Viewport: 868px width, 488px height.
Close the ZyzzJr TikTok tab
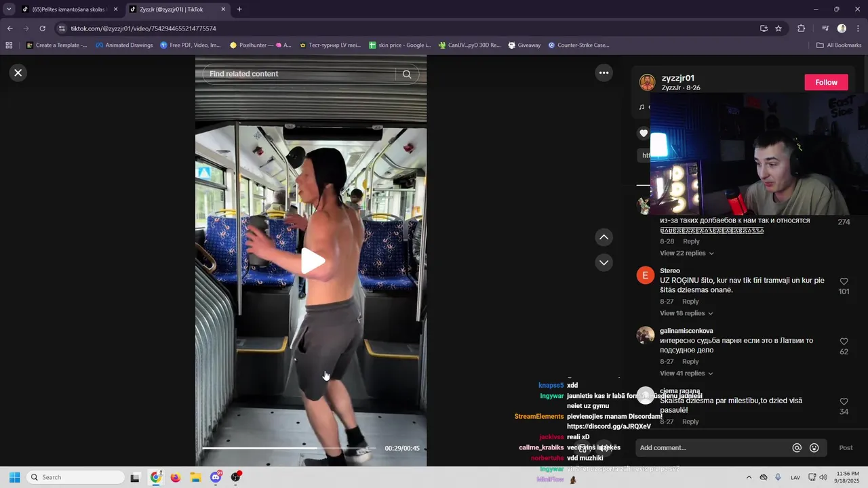click(222, 9)
